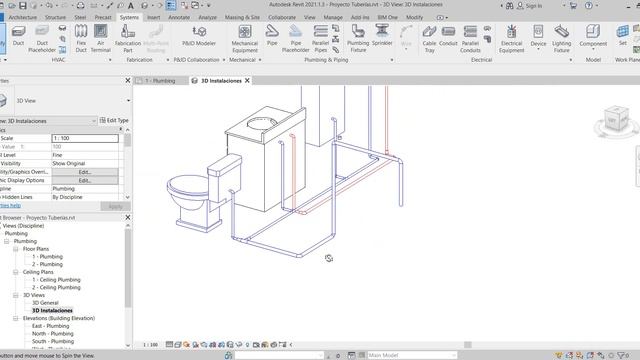640x360 pixels.
Task: Select the Fabrication Part tool
Action: [x=128, y=39]
